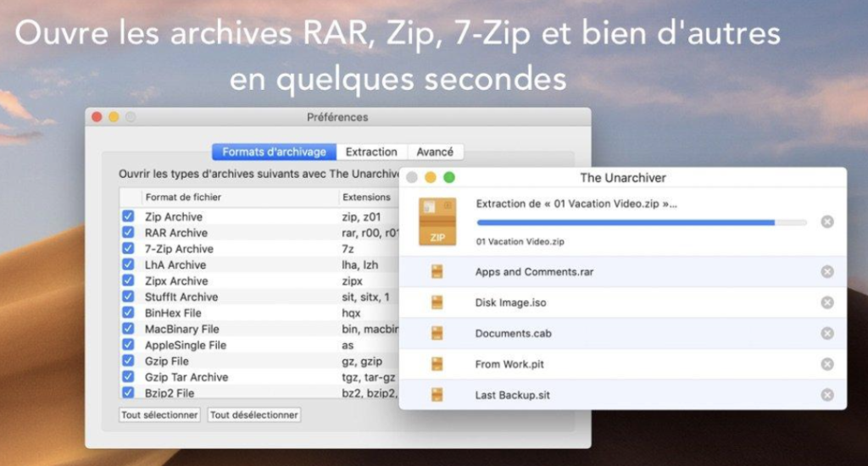Cancel the Last Backup.sit item
The width and height of the screenshot is (868, 466).
[827, 395]
